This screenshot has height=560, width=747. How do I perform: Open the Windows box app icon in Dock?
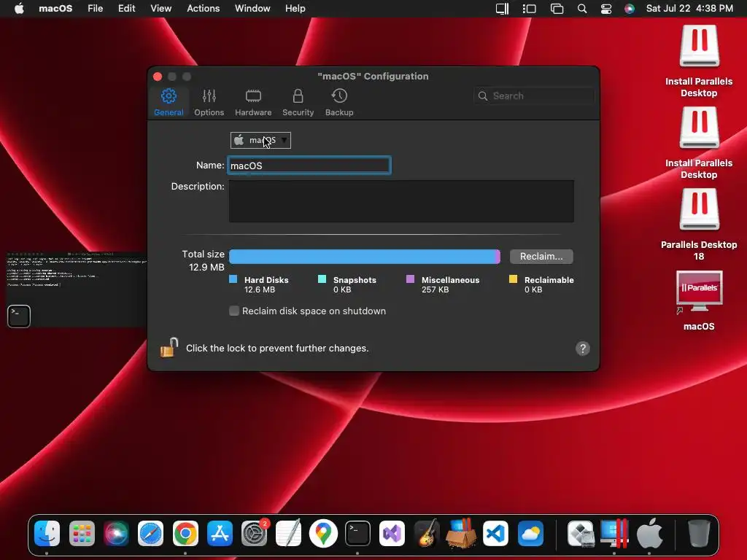(461, 532)
